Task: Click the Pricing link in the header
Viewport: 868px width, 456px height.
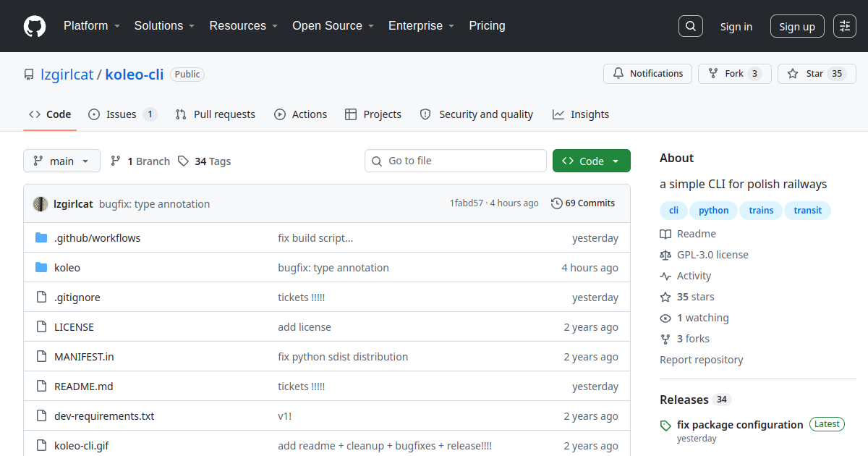Action: coord(487,25)
